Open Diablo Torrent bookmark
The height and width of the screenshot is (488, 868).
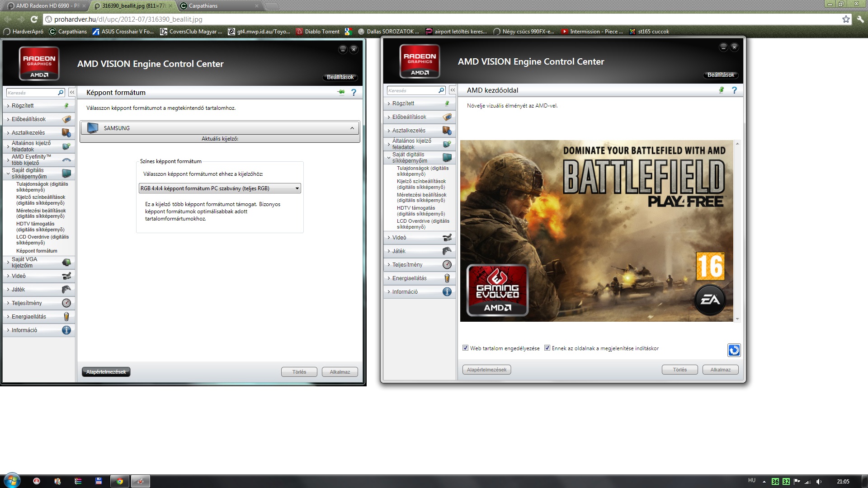click(x=318, y=32)
